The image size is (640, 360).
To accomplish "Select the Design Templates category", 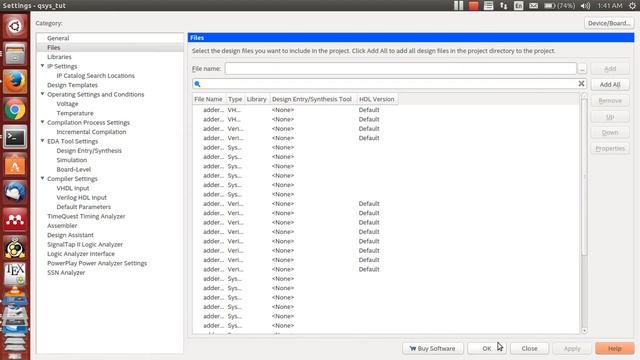I will 72,85.
